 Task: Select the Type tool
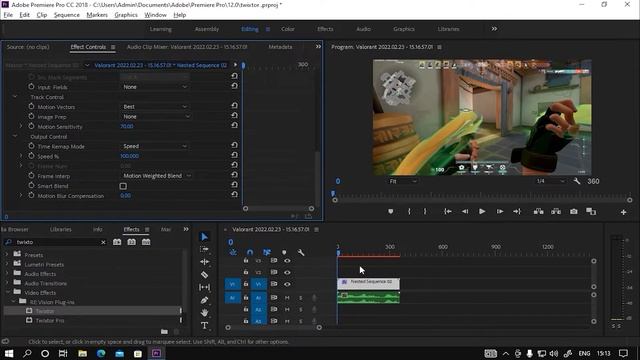click(204, 325)
